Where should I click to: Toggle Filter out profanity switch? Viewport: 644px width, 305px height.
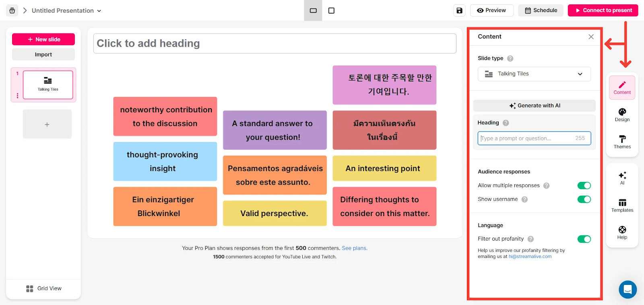click(584, 239)
